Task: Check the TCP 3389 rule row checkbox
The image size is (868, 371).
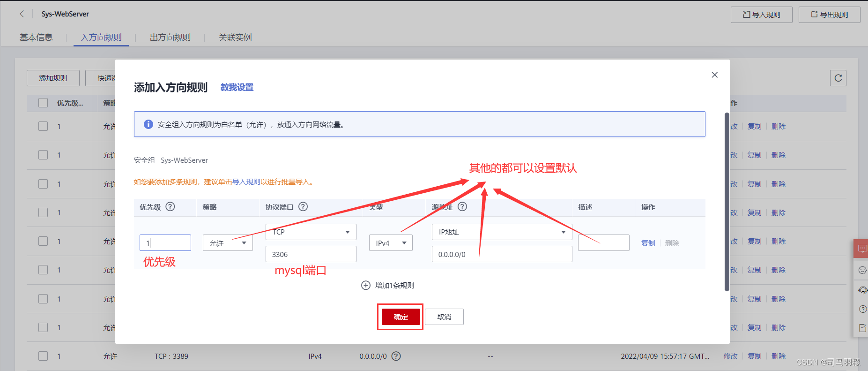Action: (x=43, y=356)
